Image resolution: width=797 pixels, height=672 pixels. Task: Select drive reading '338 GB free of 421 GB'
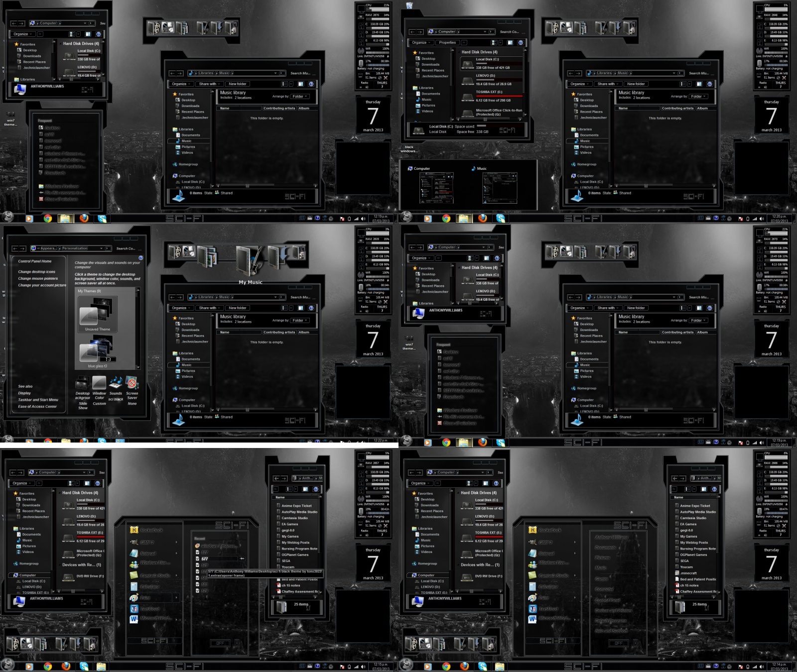(492, 64)
